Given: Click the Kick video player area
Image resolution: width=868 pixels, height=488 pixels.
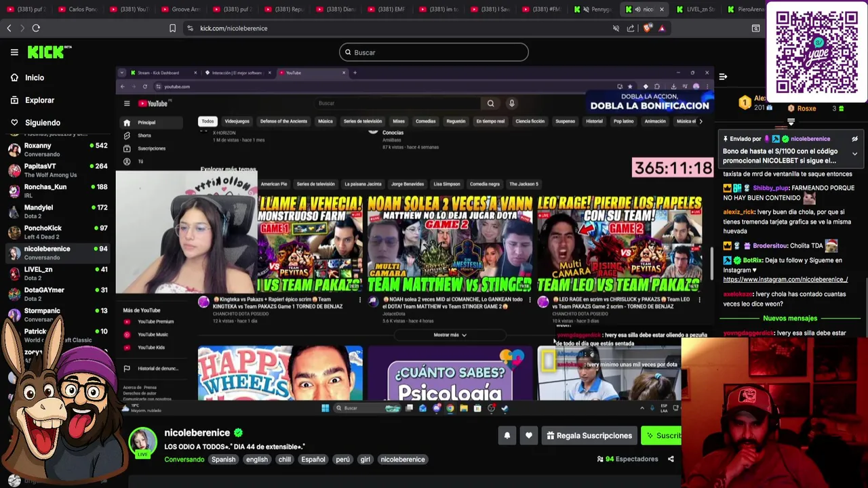Looking at the screenshot, I should point(415,241).
